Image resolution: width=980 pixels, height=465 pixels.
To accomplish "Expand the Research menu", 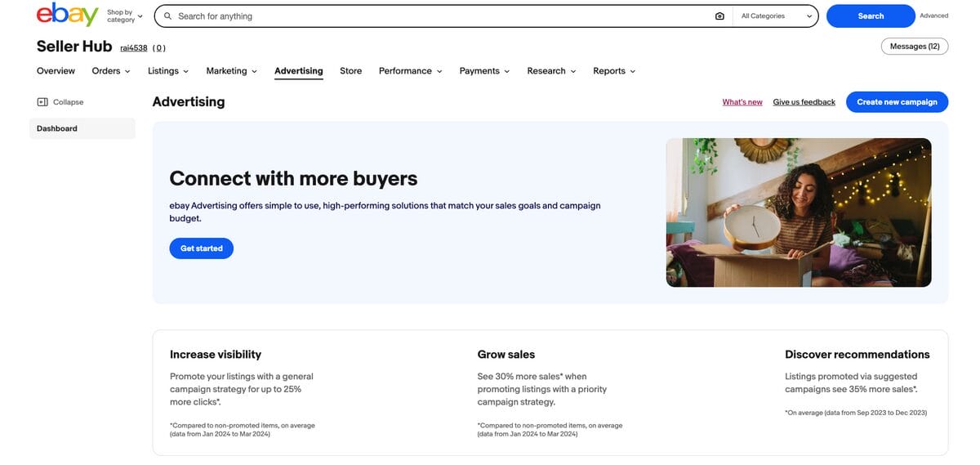I will point(551,71).
